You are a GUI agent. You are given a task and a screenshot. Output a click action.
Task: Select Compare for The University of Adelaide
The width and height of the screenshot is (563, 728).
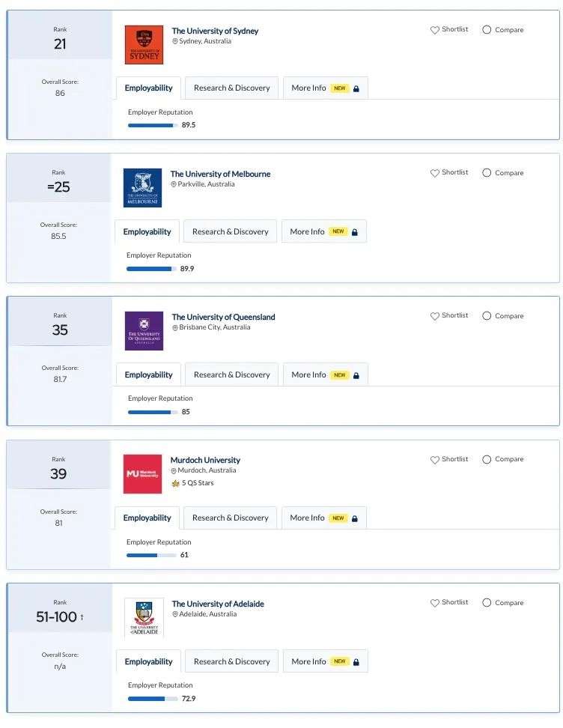(487, 603)
